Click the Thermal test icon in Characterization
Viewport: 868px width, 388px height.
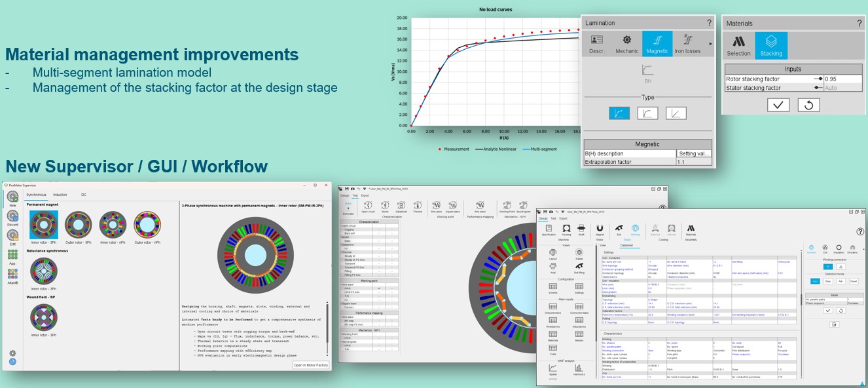[x=418, y=207]
